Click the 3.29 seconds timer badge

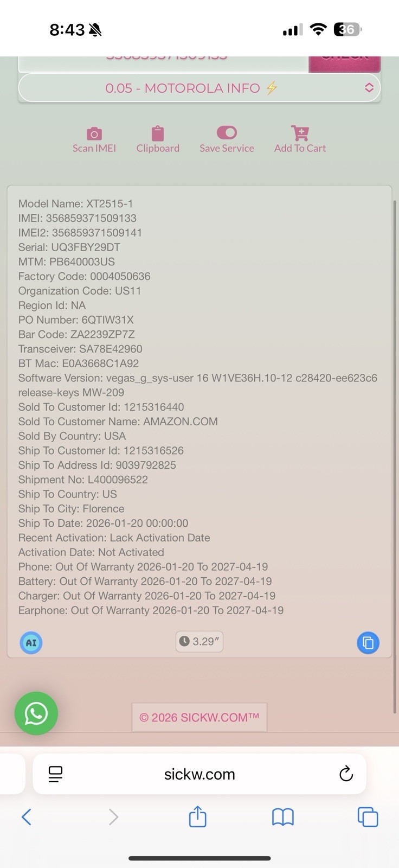click(200, 641)
